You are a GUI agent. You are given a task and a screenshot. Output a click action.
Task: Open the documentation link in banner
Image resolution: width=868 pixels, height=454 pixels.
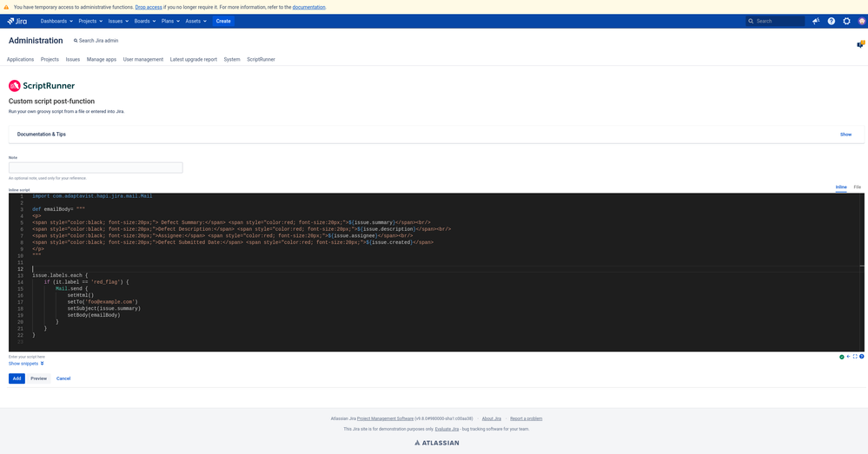309,7
